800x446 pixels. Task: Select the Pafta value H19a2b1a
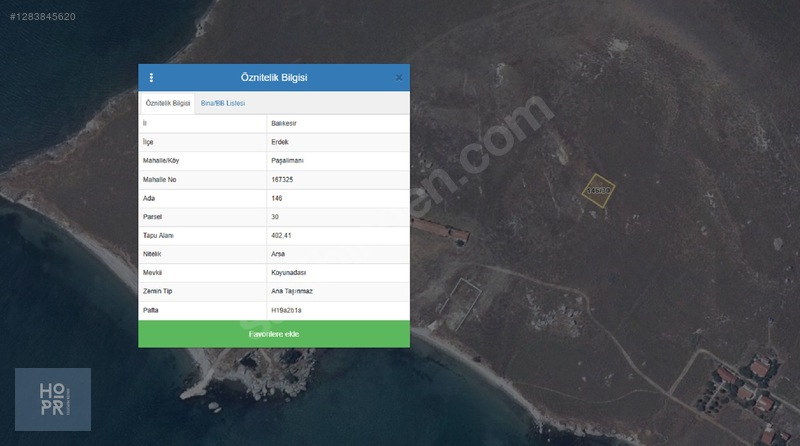pos(286,310)
